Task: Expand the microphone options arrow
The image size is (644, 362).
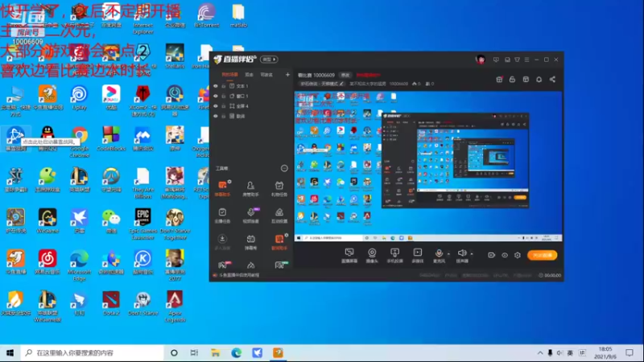Action: [448, 254]
